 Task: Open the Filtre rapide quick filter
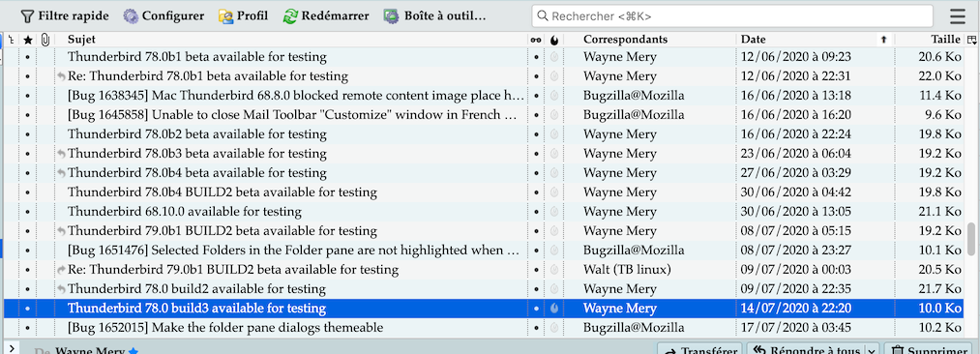point(65,15)
